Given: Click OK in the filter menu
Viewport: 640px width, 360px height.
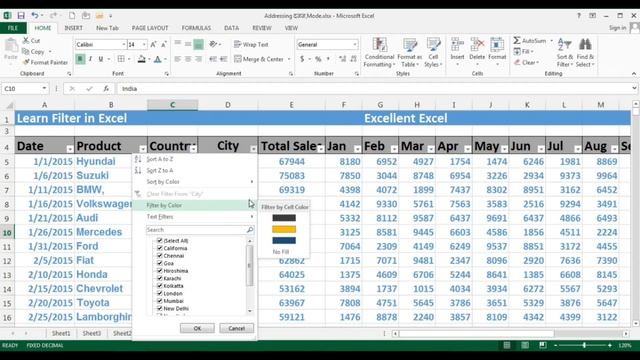Looking at the screenshot, I should (x=197, y=328).
